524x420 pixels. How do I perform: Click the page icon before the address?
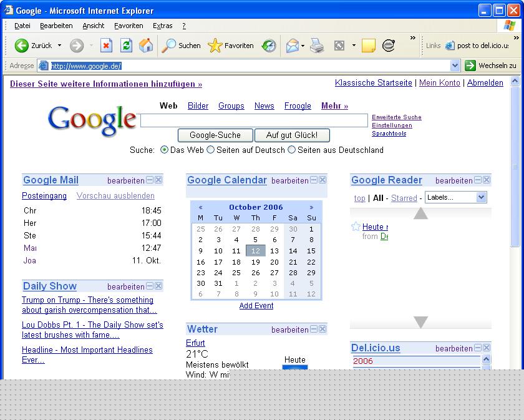[43, 66]
